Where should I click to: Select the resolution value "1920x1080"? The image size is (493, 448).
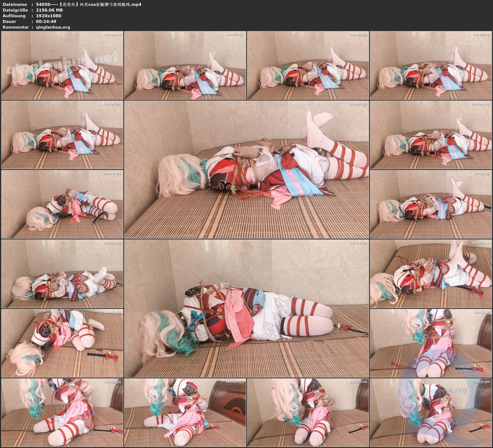coord(48,16)
